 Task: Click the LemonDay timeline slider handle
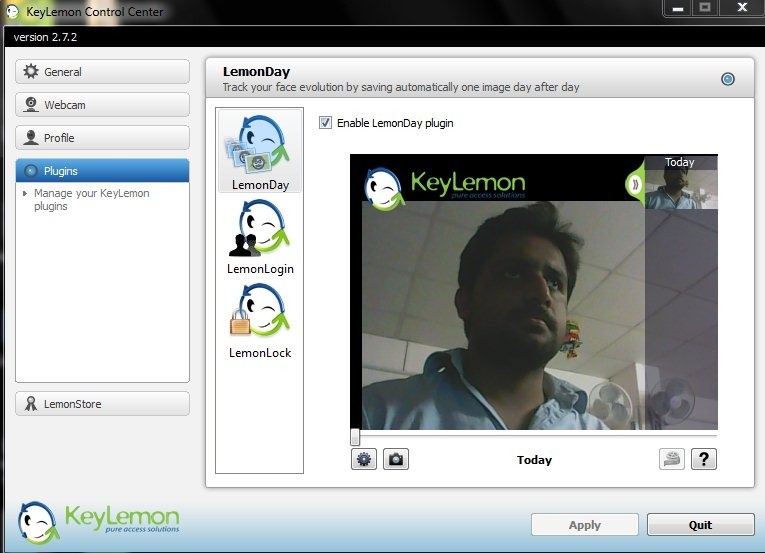pos(355,437)
